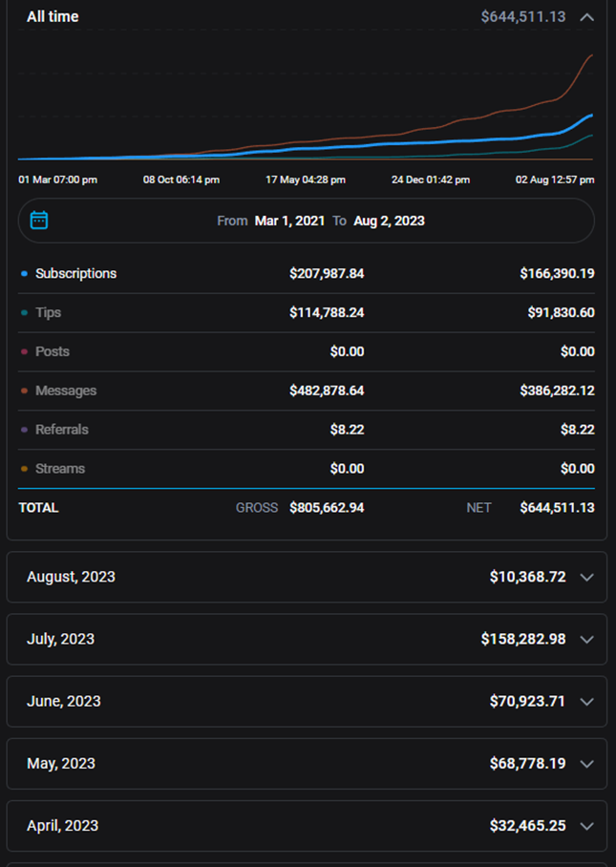The image size is (616, 867).
Task: Click the Messages row label
Action: 66,391
